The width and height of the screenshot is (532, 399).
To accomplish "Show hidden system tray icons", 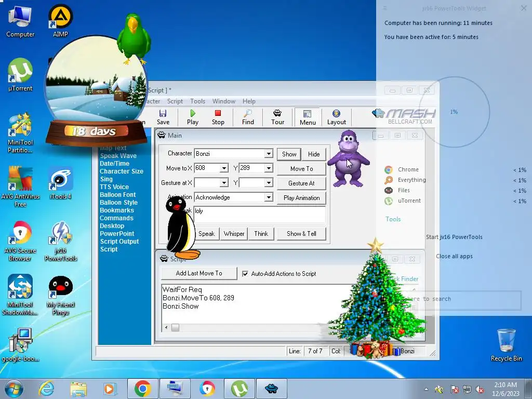I will [x=426, y=389].
